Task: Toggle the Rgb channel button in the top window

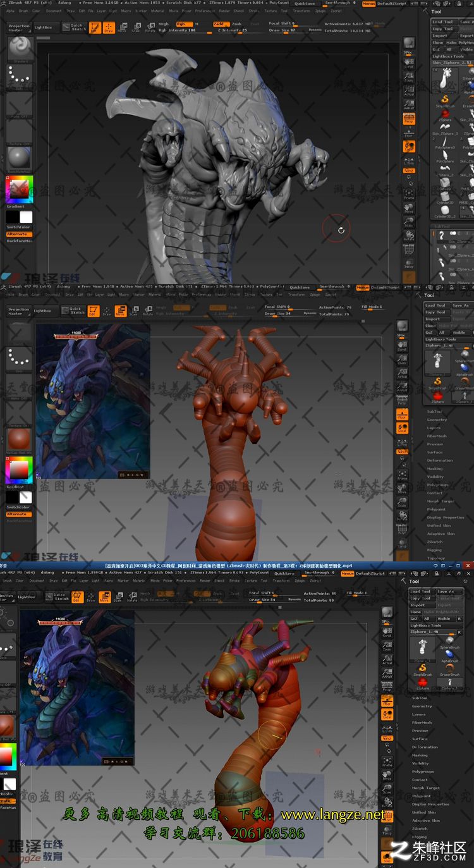Action: point(184,24)
